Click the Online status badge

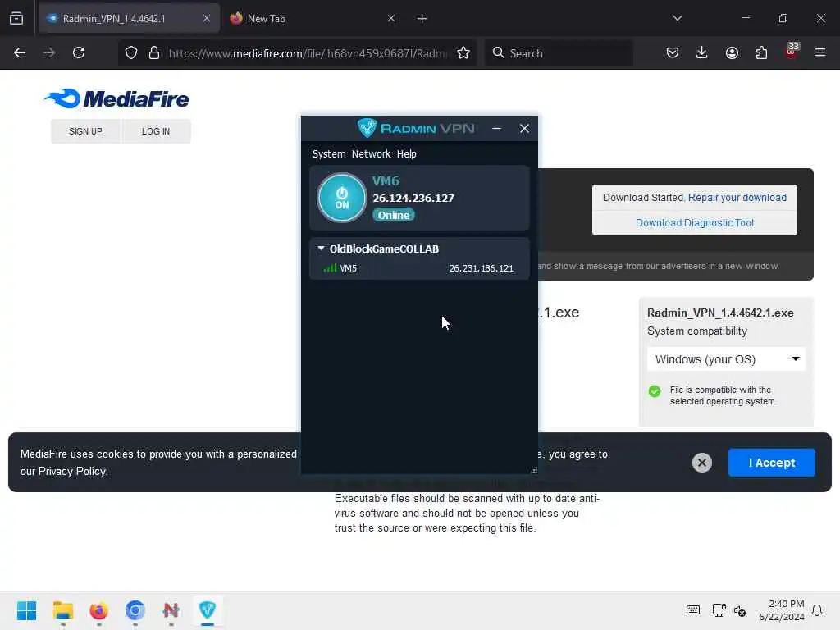tap(394, 216)
